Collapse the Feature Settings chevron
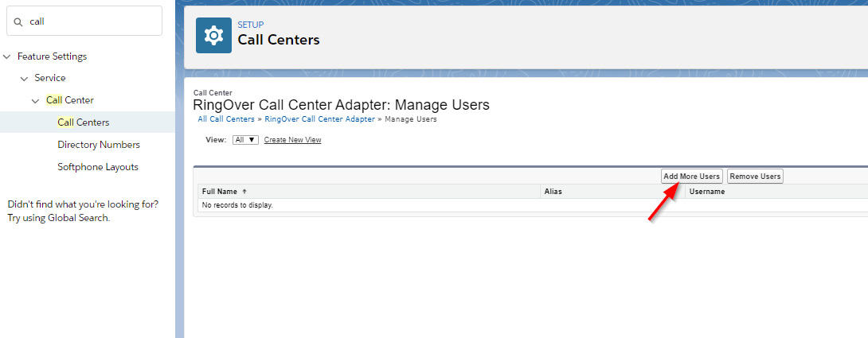 click(x=6, y=56)
